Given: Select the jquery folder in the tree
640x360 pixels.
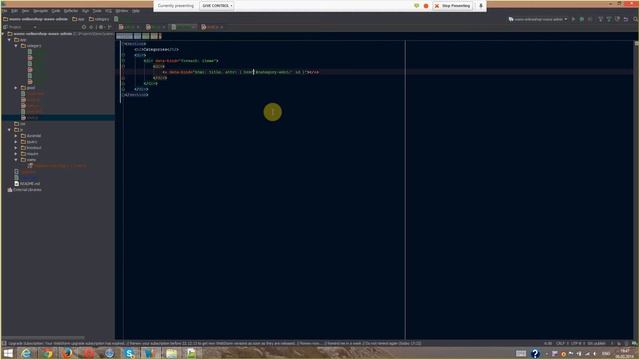Looking at the screenshot, I should tap(29, 142).
